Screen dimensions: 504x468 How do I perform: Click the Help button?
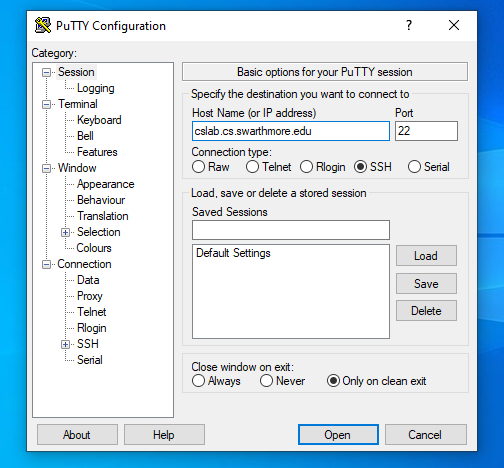click(x=164, y=435)
